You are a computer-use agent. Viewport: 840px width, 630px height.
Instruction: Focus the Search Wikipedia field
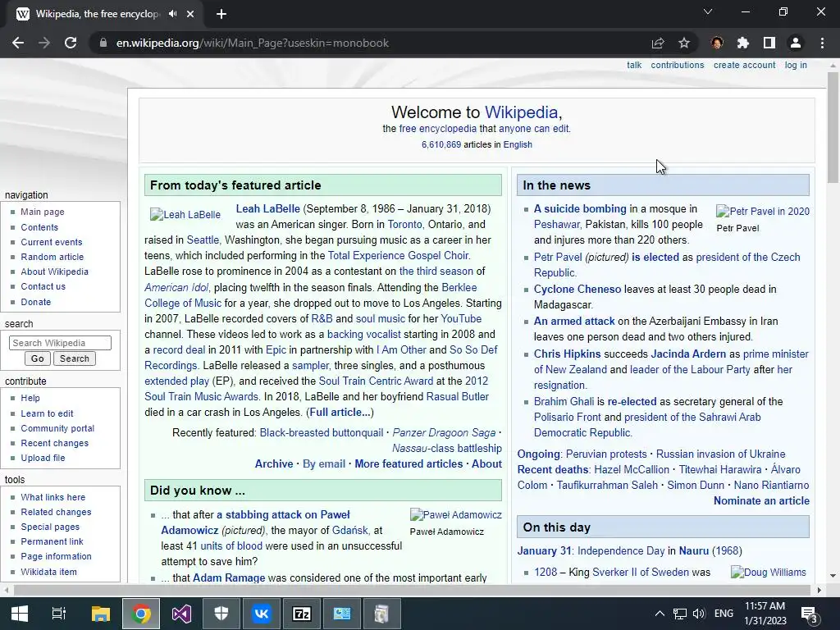pyautogui.click(x=60, y=343)
